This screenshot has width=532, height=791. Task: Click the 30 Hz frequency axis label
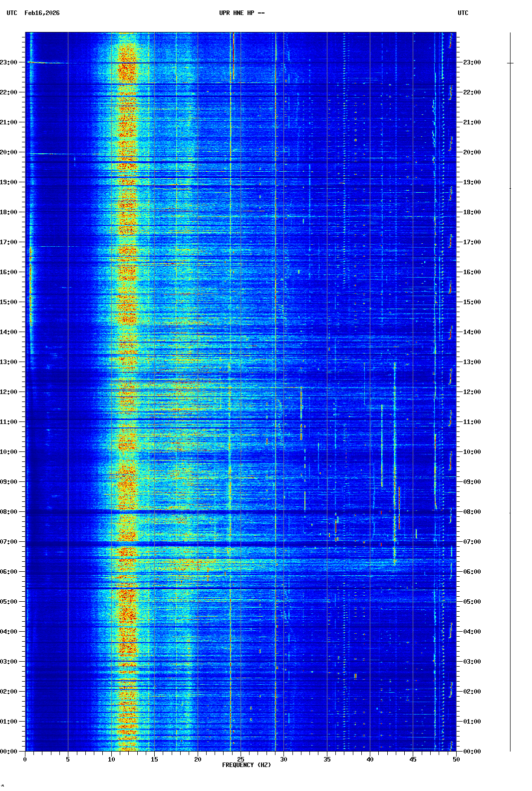click(x=283, y=760)
